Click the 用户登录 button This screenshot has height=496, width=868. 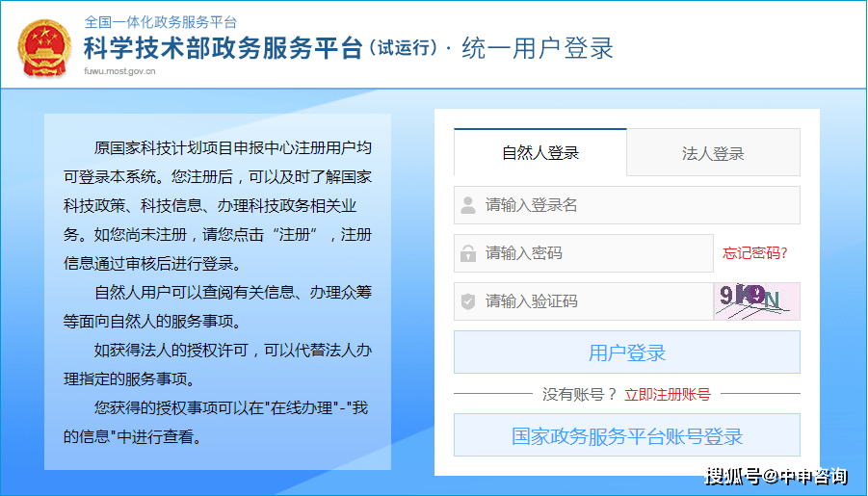[626, 352]
